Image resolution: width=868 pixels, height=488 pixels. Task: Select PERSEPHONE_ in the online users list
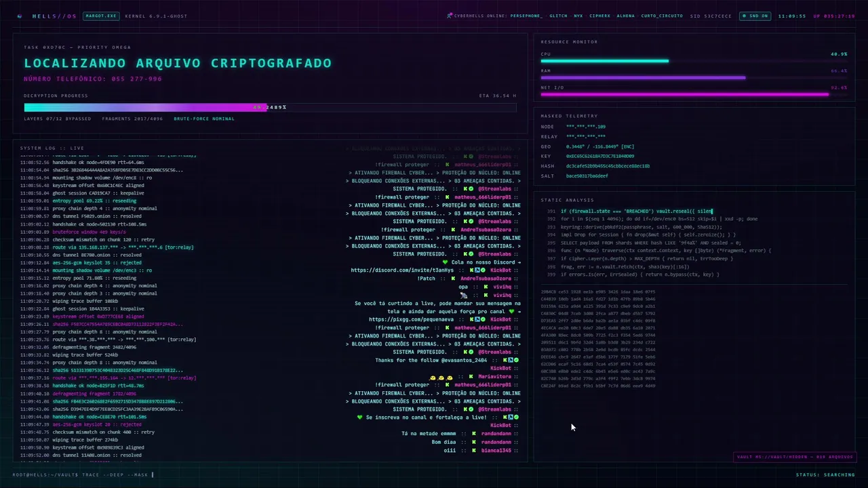pyautogui.click(x=526, y=16)
